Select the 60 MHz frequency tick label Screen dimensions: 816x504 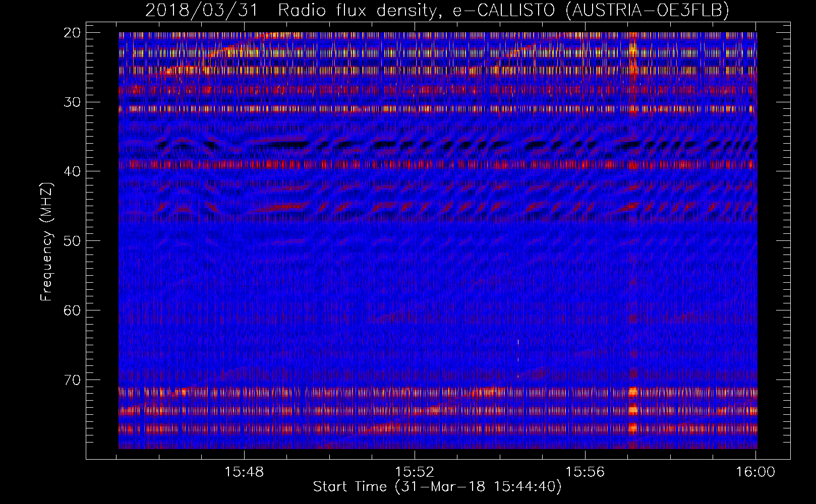pos(73,310)
